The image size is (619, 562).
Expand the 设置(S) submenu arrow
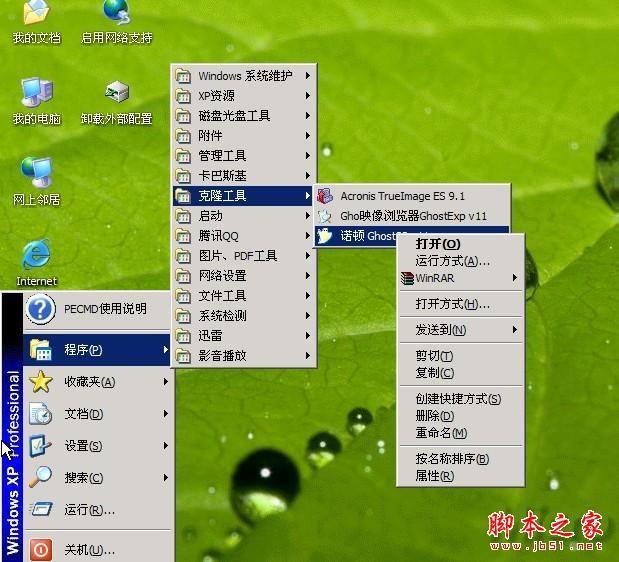166,446
